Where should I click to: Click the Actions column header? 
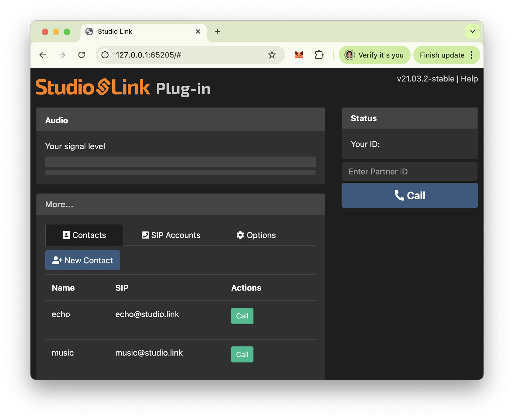(246, 288)
